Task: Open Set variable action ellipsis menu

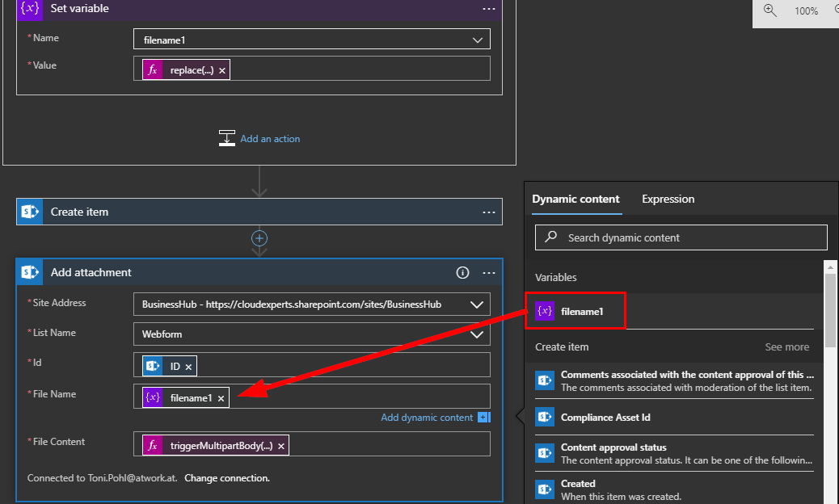Action: (x=488, y=9)
